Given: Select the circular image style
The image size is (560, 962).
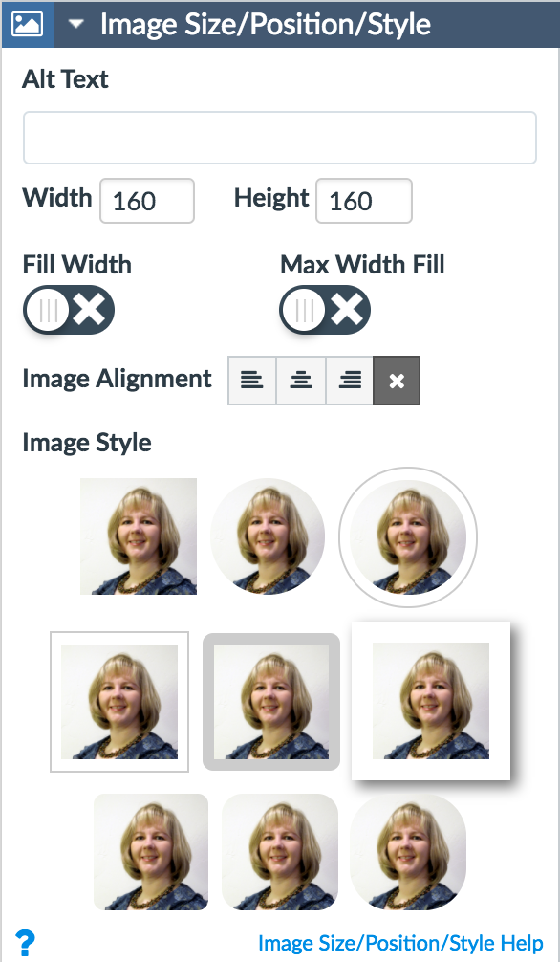Looking at the screenshot, I should [x=268, y=536].
